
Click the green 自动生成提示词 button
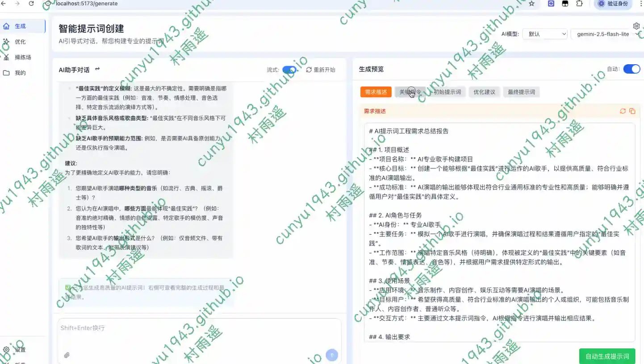[x=607, y=356]
